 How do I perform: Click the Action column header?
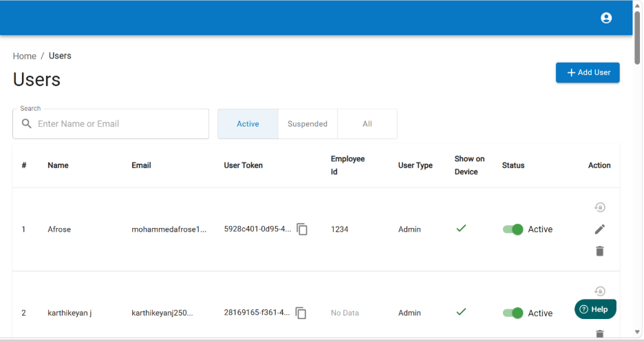[x=599, y=165]
